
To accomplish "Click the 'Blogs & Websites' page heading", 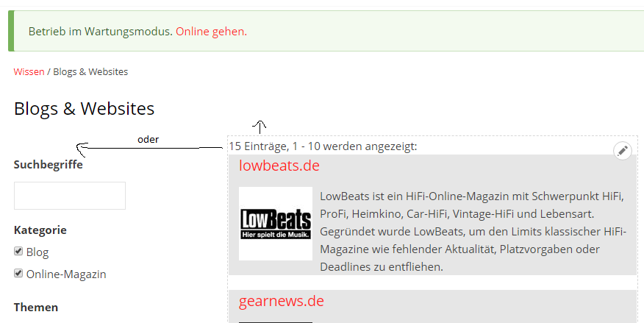I will [x=84, y=109].
